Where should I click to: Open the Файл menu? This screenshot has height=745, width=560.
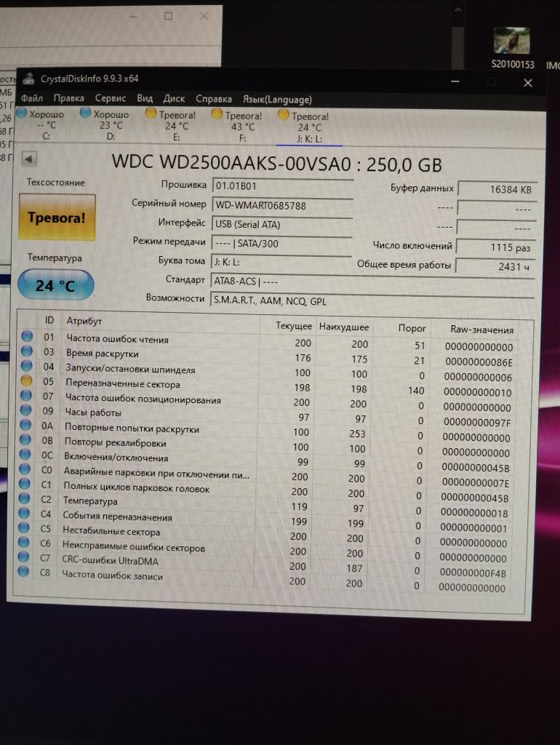coord(32,98)
